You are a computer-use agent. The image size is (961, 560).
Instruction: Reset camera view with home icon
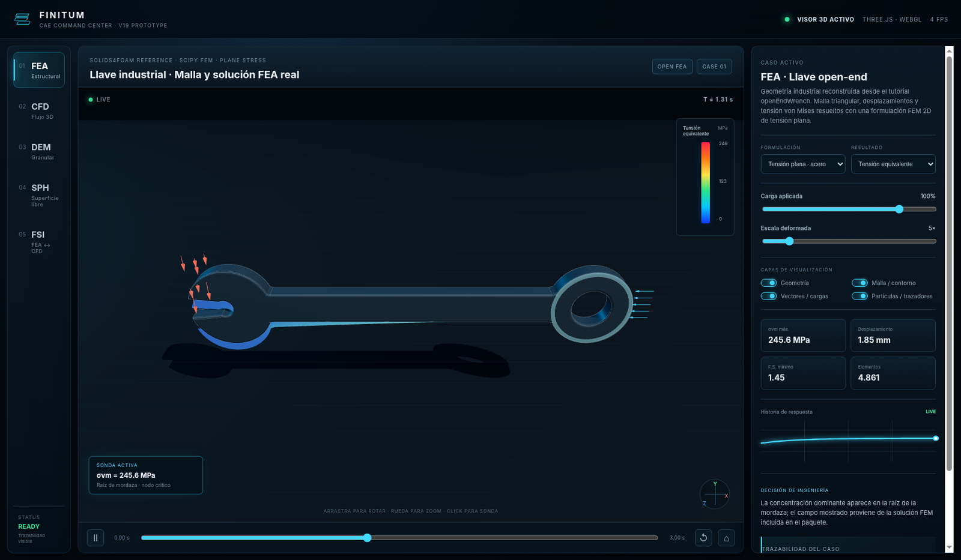726,538
